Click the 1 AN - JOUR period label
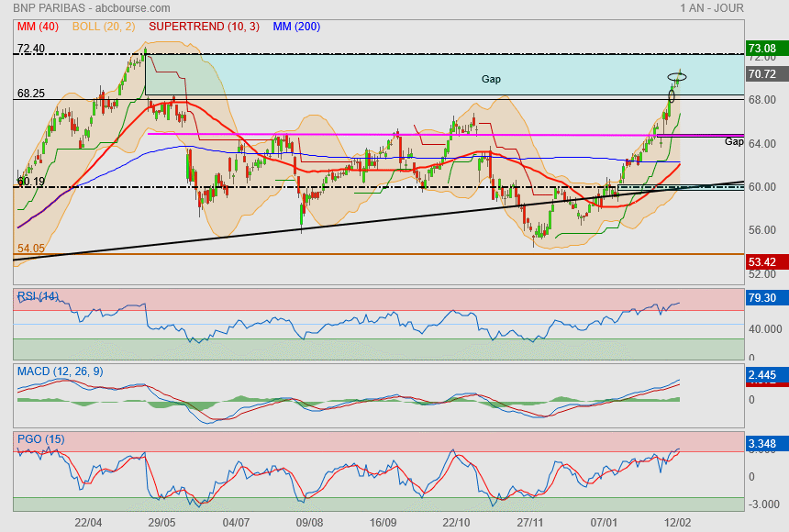This screenshot has height=532, width=789. (712, 8)
